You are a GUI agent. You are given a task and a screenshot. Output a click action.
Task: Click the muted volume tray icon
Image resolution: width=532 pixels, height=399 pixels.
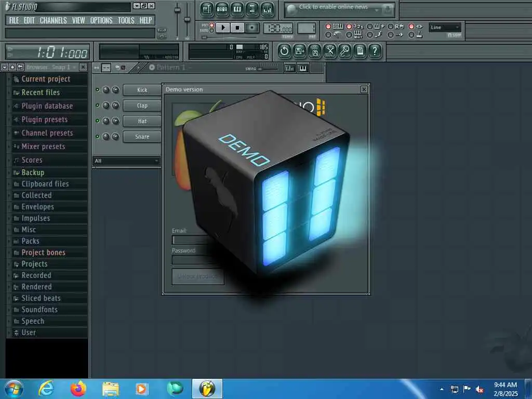tap(480, 390)
